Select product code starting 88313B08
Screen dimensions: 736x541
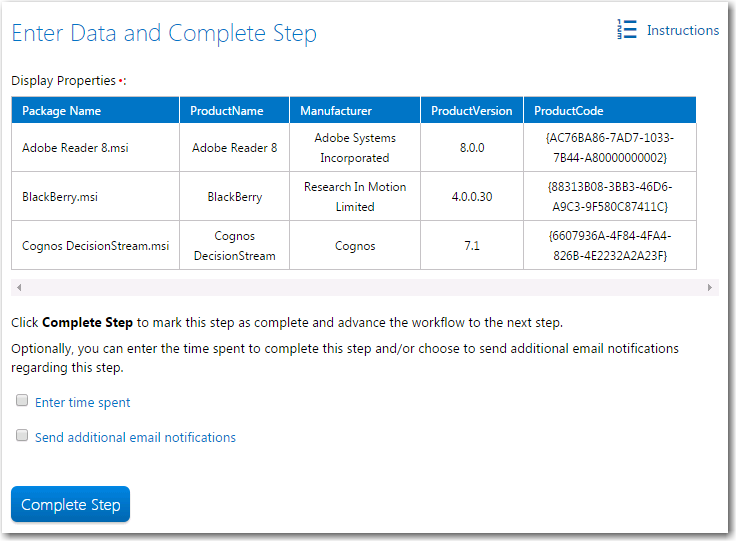pos(610,197)
